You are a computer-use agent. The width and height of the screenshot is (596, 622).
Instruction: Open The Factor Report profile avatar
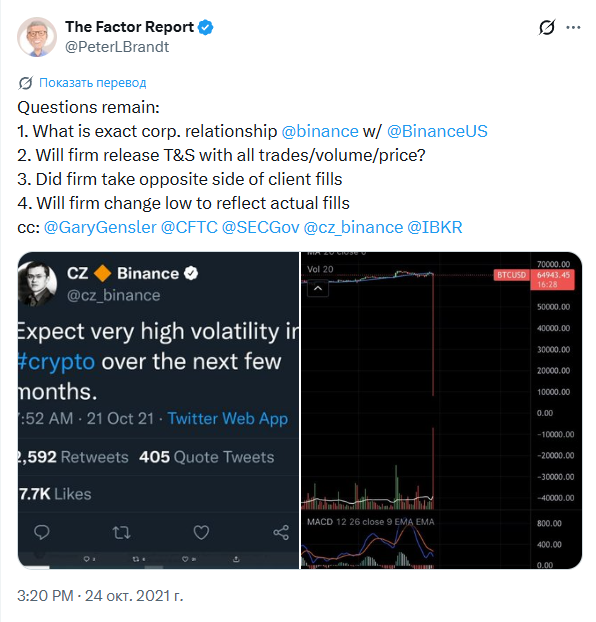tap(37, 37)
